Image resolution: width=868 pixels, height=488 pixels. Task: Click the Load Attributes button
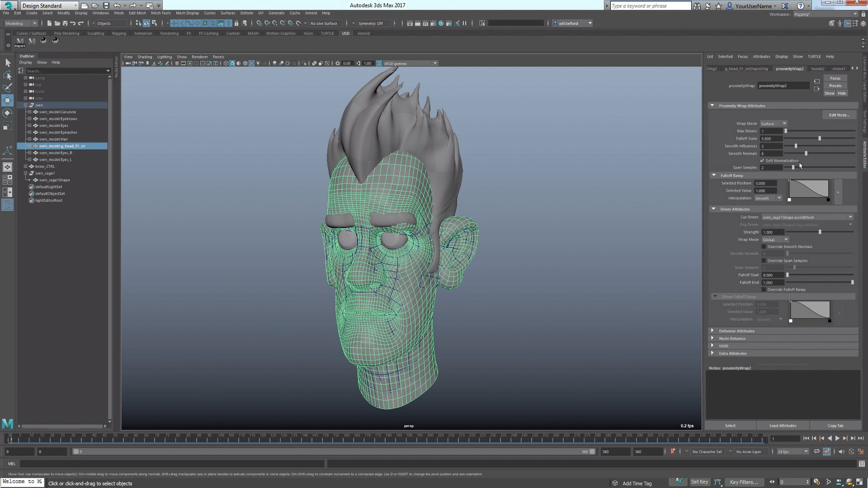783,426
